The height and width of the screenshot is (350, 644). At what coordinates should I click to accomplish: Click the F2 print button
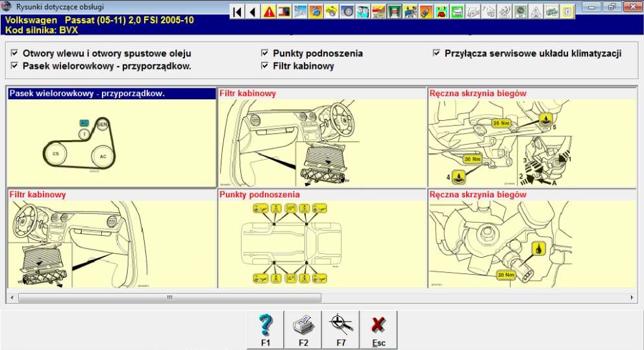tap(303, 330)
